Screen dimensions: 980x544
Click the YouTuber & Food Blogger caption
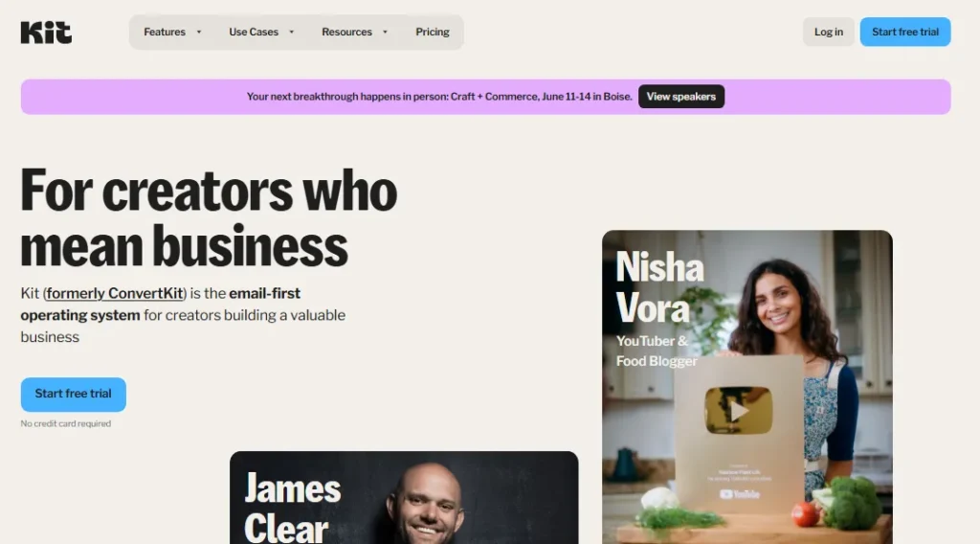[x=657, y=351]
